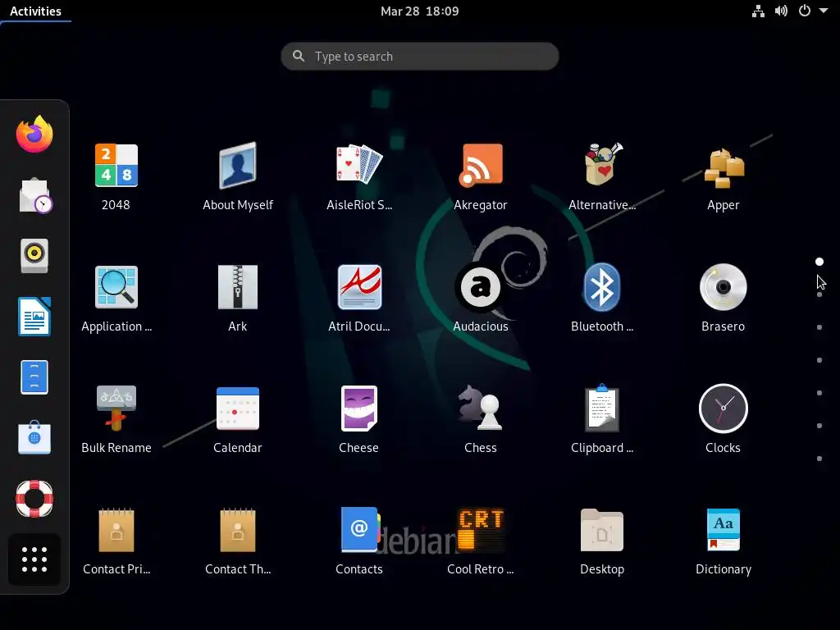
Task: Launch Cheese webcam app
Action: 359,409
